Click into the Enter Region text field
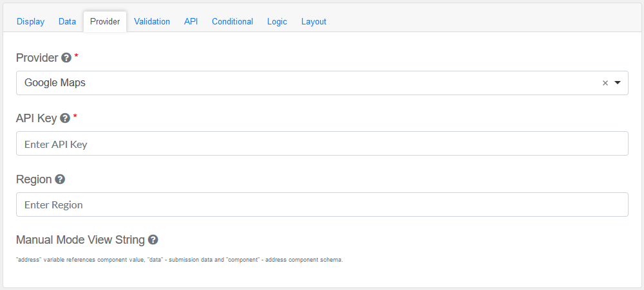Image resolution: width=644 pixels, height=290 pixels. pyautogui.click(x=322, y=204)
